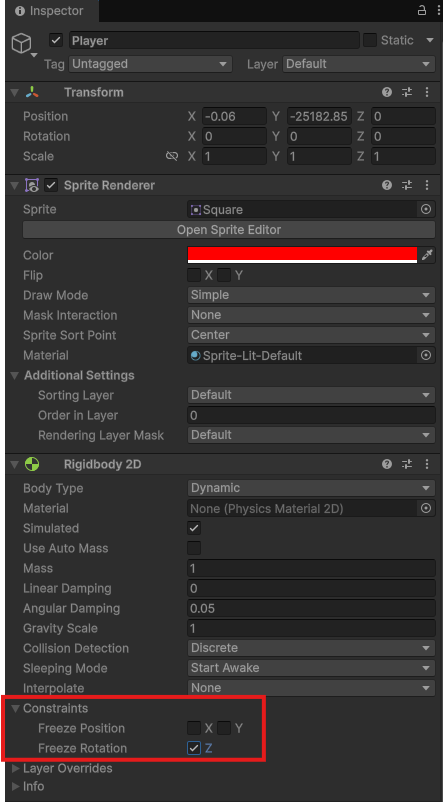
Task: Open the sprite Material object picker
Action: click(x=426, y=355)
